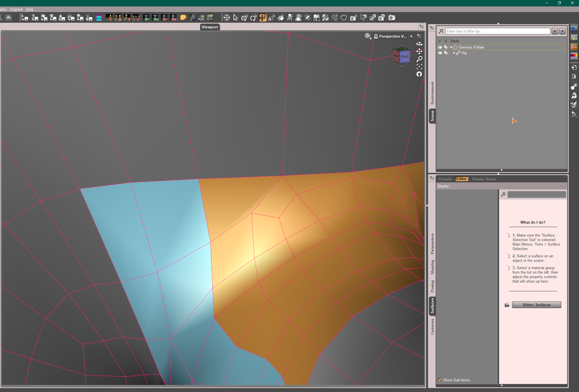Click the Video: Surfaces button
This screenshot has width=579, height=392.
coord(536,305)
